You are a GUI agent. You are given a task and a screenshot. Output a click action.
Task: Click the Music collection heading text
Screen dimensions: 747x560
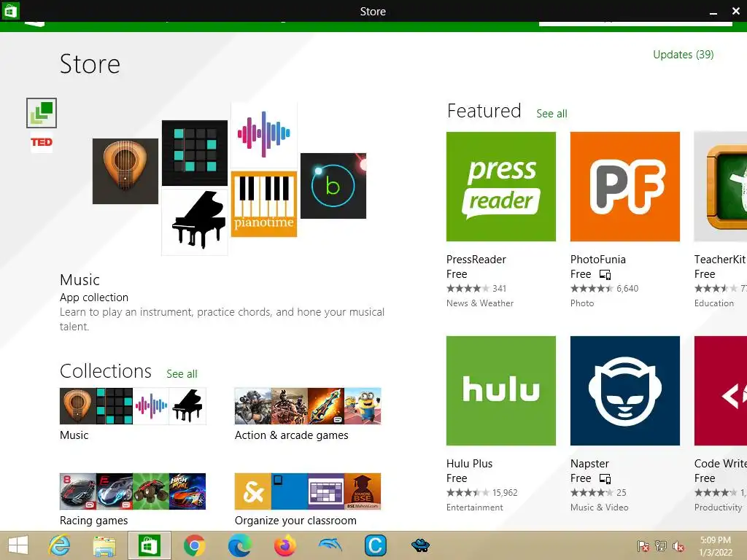point(80,280)
